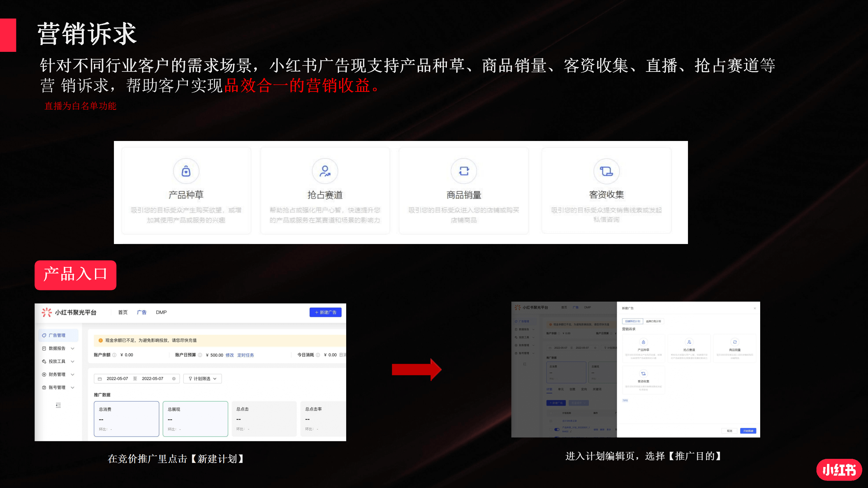Click the 客资收集 scroll icon in the large card row
Image resolution: width=868 pixels, height=488 pixels.
[606, 171]
